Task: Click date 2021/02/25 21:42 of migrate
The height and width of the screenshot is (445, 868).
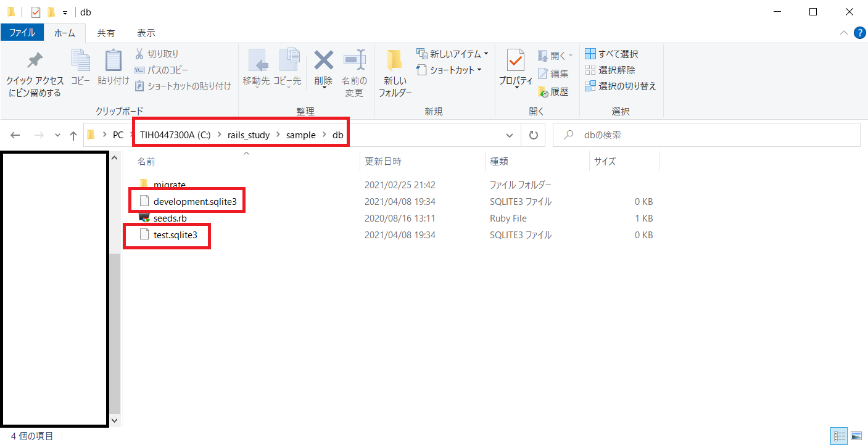Action: tap(400, 185)
